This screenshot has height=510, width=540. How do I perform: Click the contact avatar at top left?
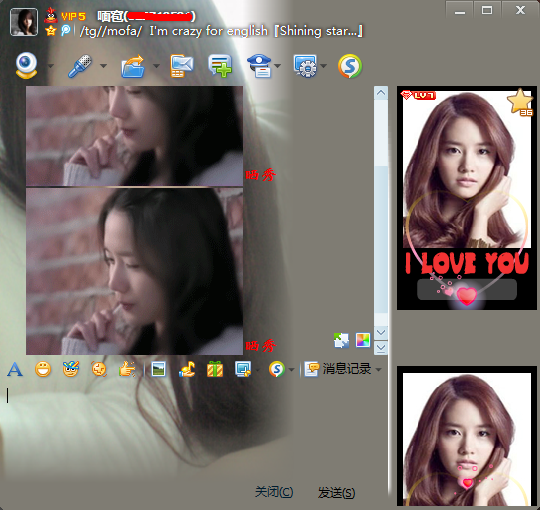pyautogui.click(x=24, y=22)
